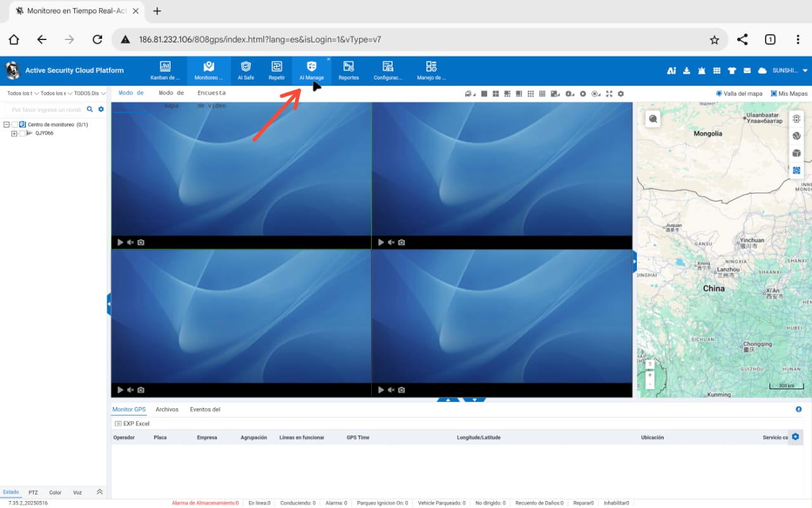Check the QJY066 vehicle checkbox
Viewport: 812px width, 508px height.
[22, 133]
